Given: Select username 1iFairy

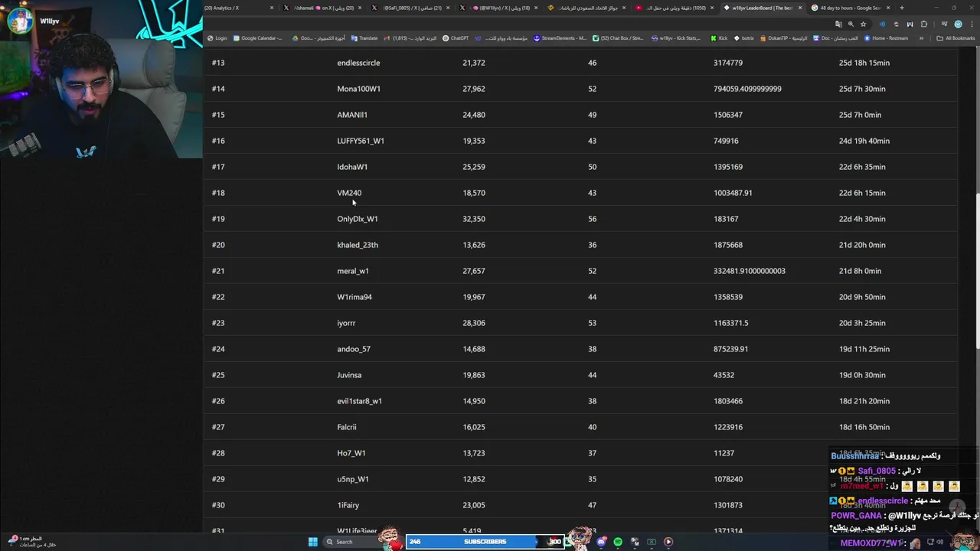Looking at the screenshot, I should 348,505.
